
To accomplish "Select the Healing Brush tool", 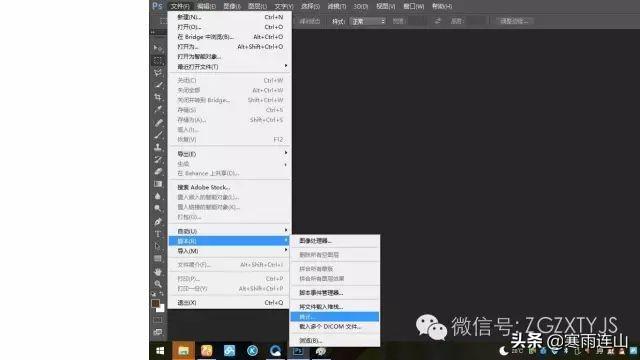I will tap(158, 123).
